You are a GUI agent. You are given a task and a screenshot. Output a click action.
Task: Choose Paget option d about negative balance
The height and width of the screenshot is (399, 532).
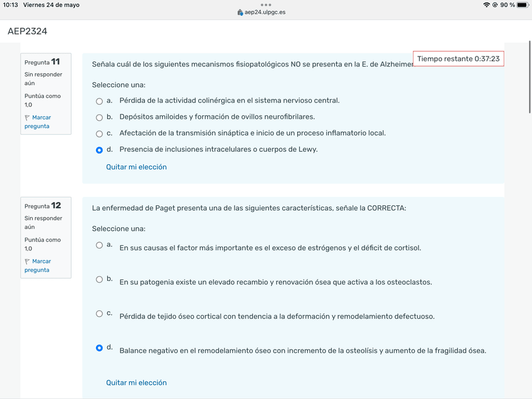[99, 348]
